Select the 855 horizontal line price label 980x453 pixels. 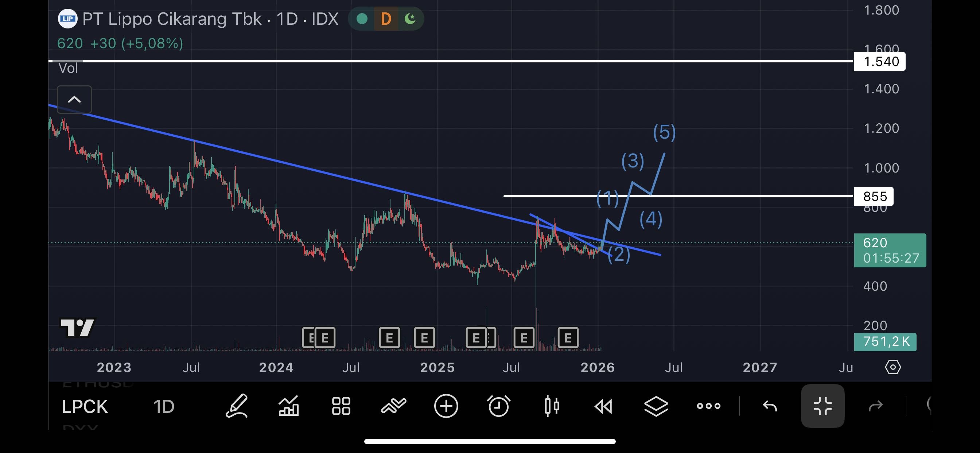click(874, 197)
